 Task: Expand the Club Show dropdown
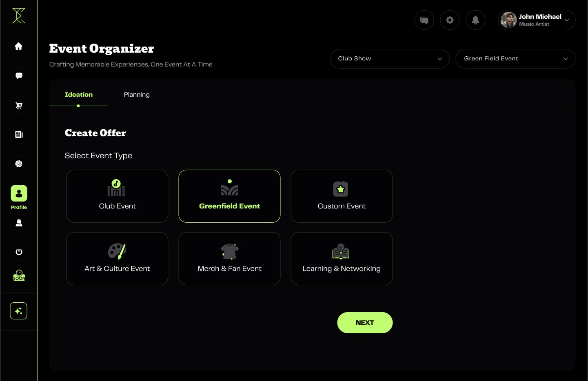click(x=390, y=59)
